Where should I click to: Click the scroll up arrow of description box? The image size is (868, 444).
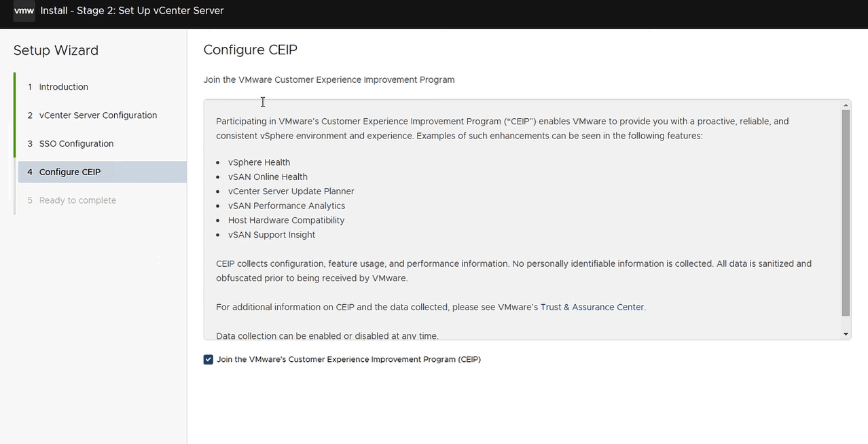[x=846, y=105]
